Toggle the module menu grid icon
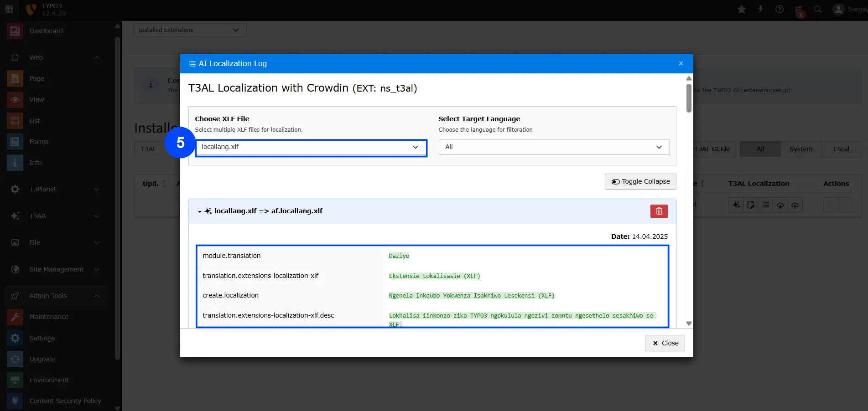The image size is (868, 411). click(x=9, y=10)
